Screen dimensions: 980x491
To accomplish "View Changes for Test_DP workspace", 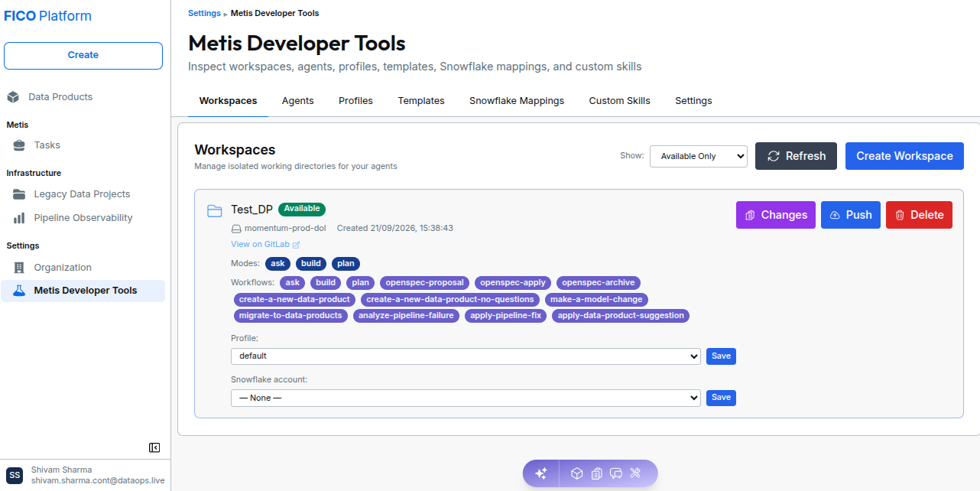I will pyautogui.click(x=776, y=215).
